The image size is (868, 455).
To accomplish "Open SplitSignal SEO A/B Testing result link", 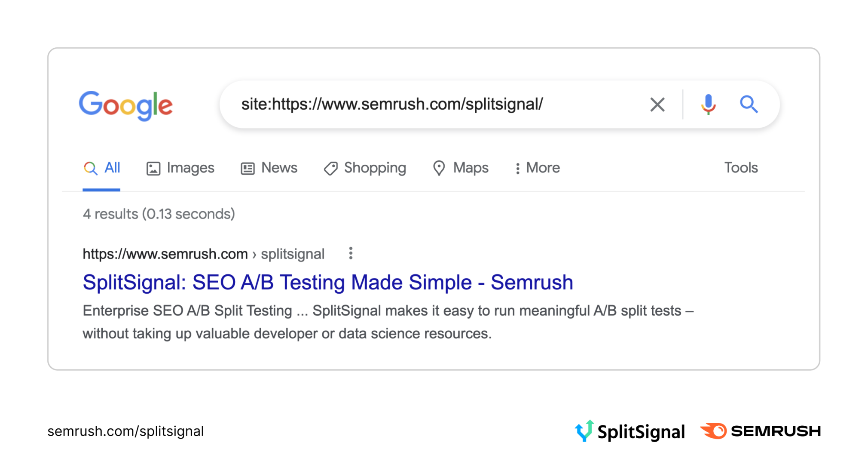I will click(x=327, y=283).
